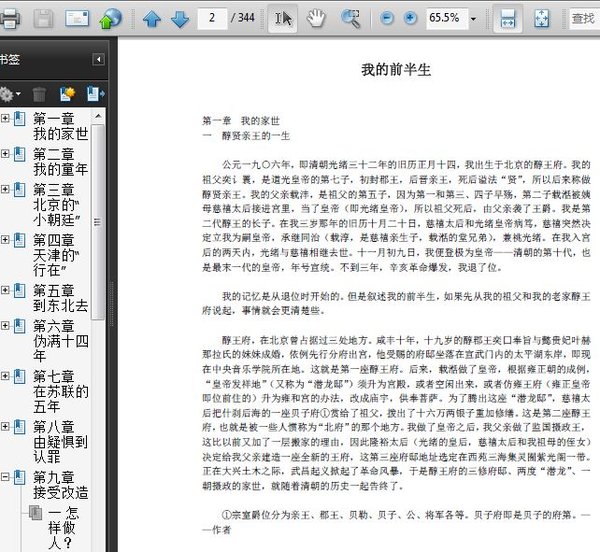Click the email envelope icon

click(77, 18)
